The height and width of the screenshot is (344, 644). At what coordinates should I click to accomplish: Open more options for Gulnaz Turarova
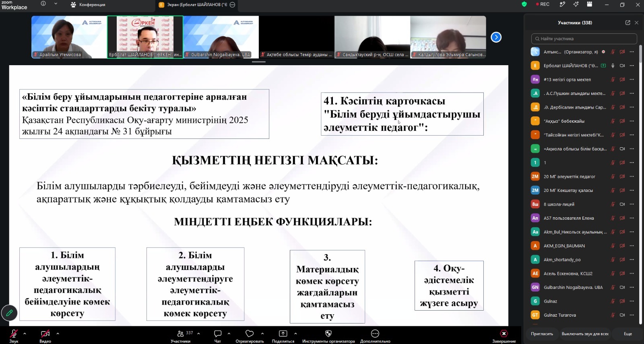pos(632,315)
